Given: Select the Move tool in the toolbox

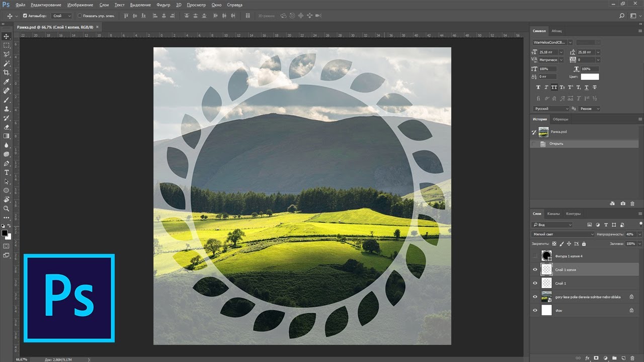Looking at the screenshot, I should click(x=7, y=36).
